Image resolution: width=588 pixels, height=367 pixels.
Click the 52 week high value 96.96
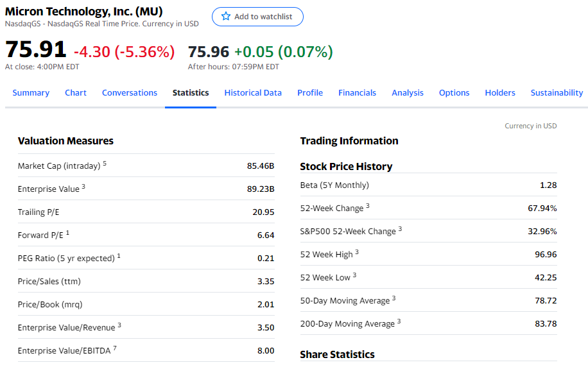[546, 255]
